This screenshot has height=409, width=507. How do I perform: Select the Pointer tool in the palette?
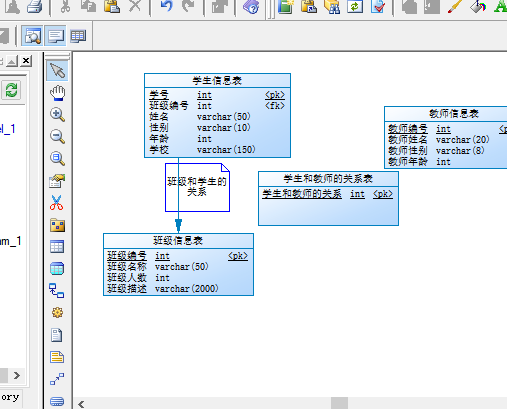pos(57,71)
